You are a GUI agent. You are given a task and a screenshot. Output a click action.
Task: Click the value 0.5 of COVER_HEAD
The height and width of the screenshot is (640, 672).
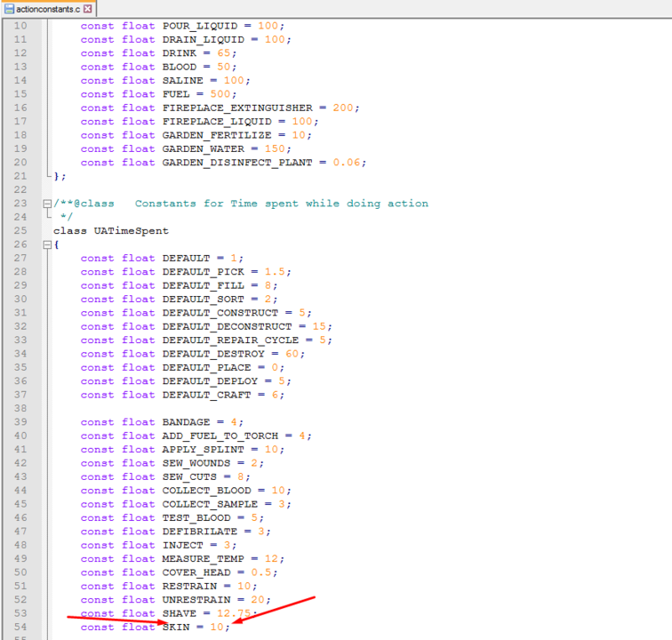point(261,572)
